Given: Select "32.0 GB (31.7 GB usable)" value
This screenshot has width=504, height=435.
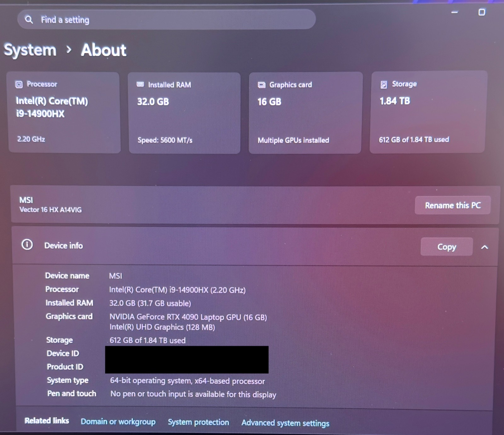Looking at the screenshot, I should pos(150,303).
